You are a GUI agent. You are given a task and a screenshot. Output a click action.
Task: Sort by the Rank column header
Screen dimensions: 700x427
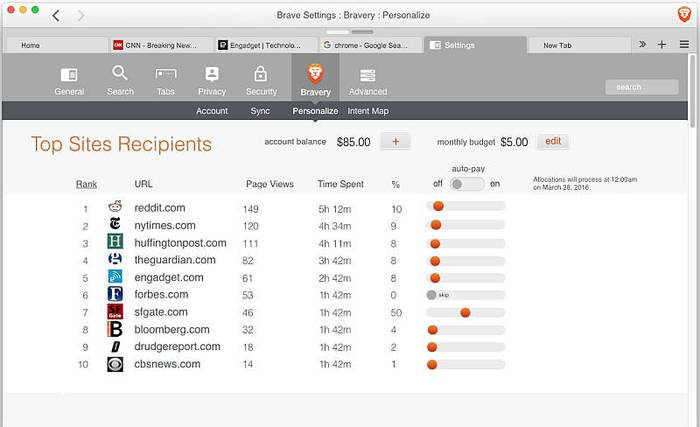(86, 184)
